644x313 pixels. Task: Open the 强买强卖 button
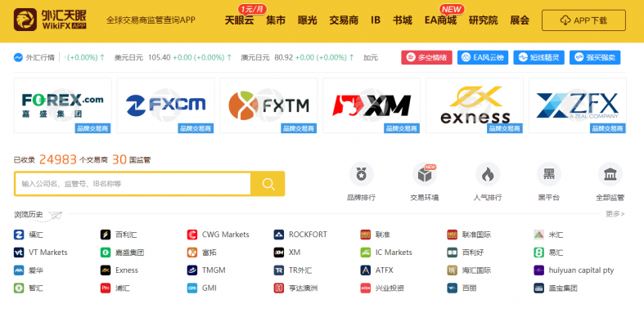pos(595,57)
